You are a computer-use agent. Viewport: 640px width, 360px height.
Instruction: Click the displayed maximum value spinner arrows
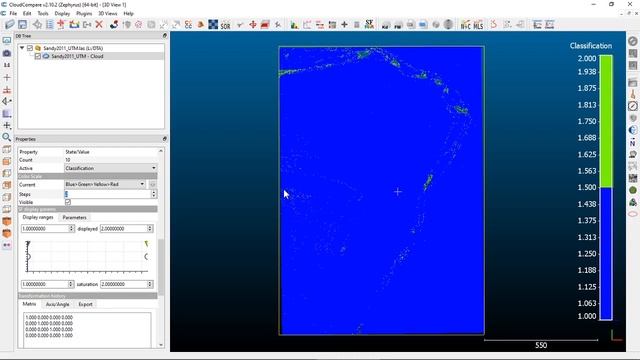[x=150, y=229]
